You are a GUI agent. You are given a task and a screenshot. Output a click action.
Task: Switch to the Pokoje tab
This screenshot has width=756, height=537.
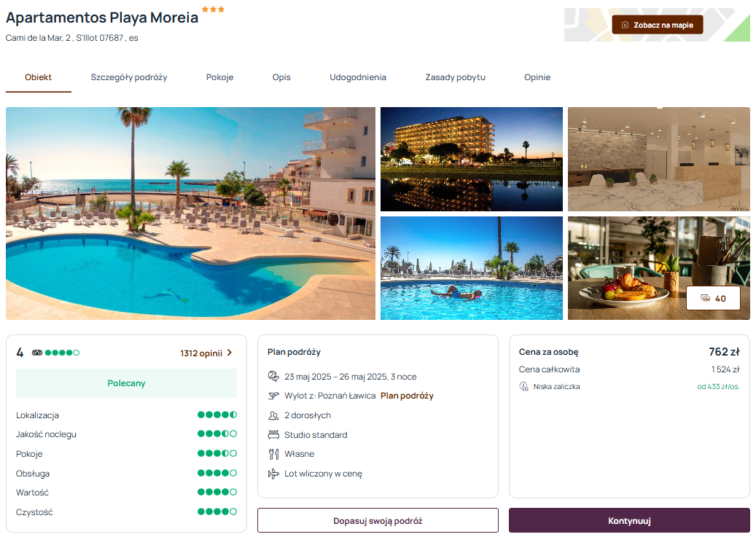[220, 77]
